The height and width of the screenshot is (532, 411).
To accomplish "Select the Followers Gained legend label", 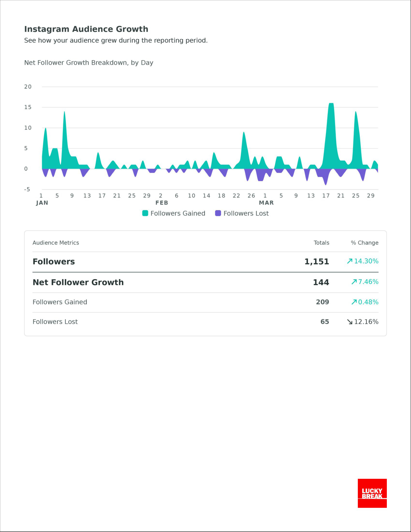I will (x=178, y=213).
